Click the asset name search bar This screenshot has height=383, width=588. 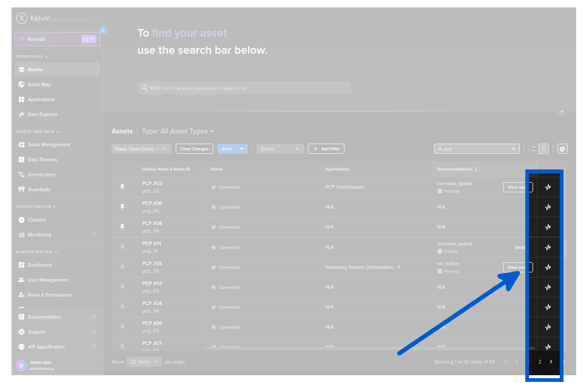244,88
